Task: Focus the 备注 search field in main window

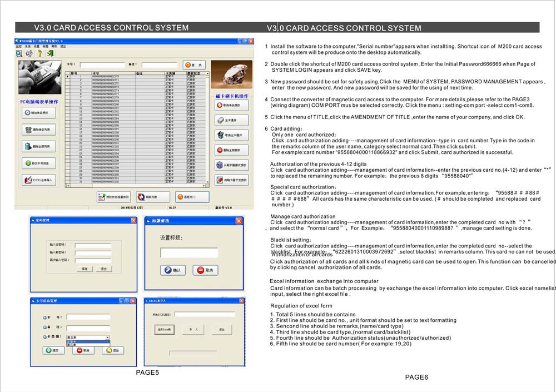Action: click(x=160, y=65)
